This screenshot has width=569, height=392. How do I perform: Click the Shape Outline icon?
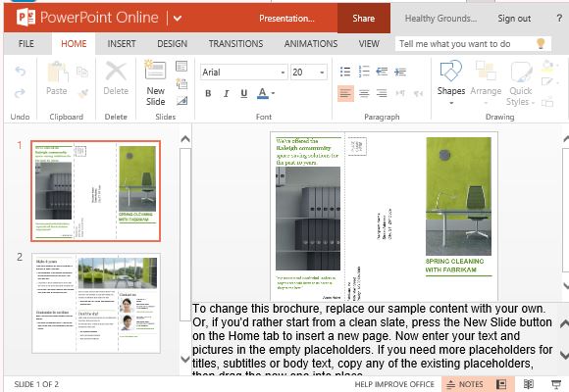pyautogui.click(x=546, y=82)
